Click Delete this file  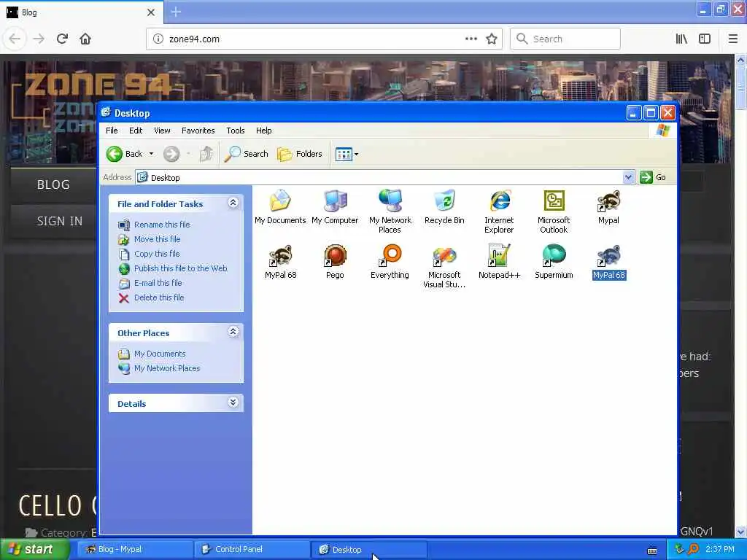pyautogui.click(x=159, y=297)
